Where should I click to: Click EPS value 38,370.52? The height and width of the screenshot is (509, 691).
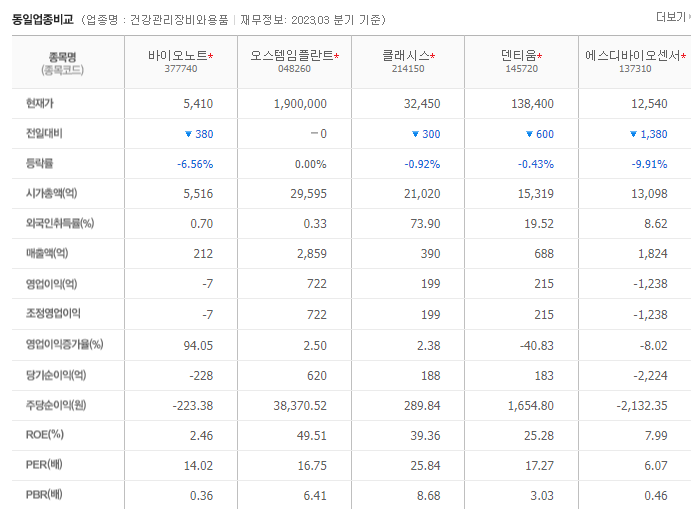click(300, 405)
